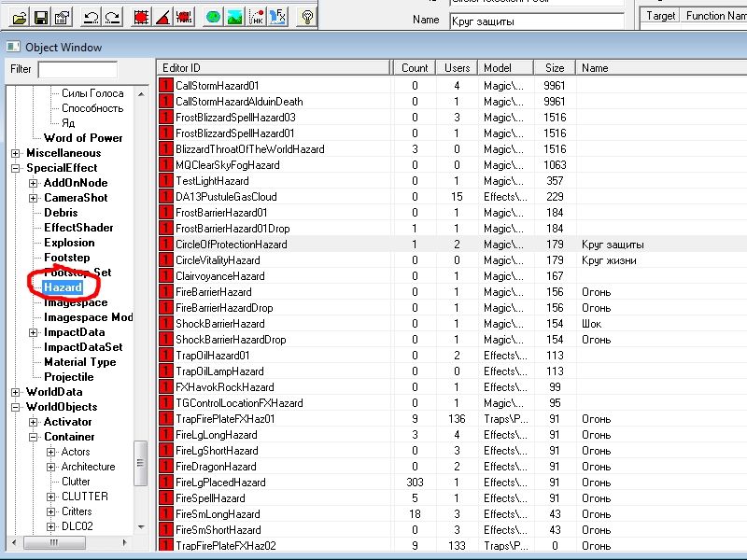Open the Preferences toolbar icon
Image resolution: width=747 pixels, height=560 pixels.
pos(62,16)
